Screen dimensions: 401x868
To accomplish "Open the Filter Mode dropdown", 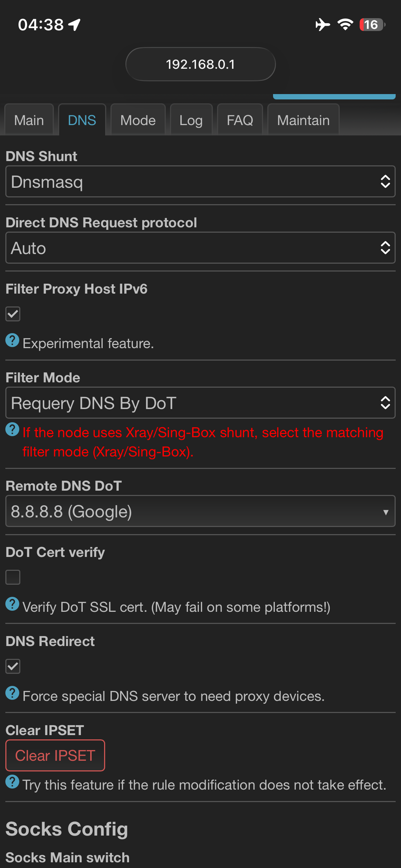I will [x=200, y=403].
